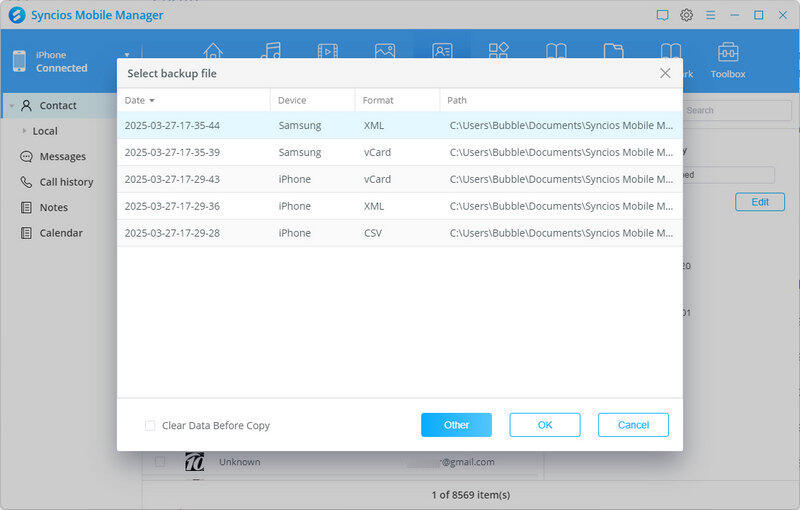This screenshot has width=800, height=510.
Task: Click the Messages speech bubble icon
Action: (x=27, y=157)
